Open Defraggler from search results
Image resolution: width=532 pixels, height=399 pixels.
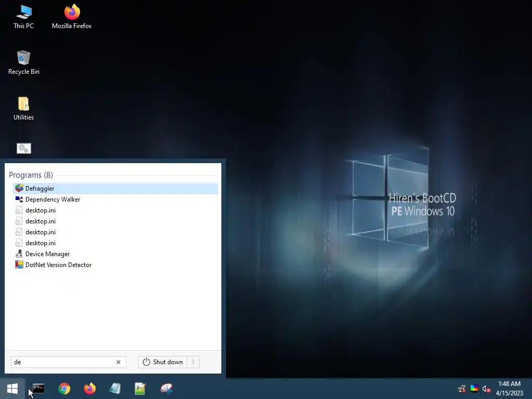pos(115,188)
